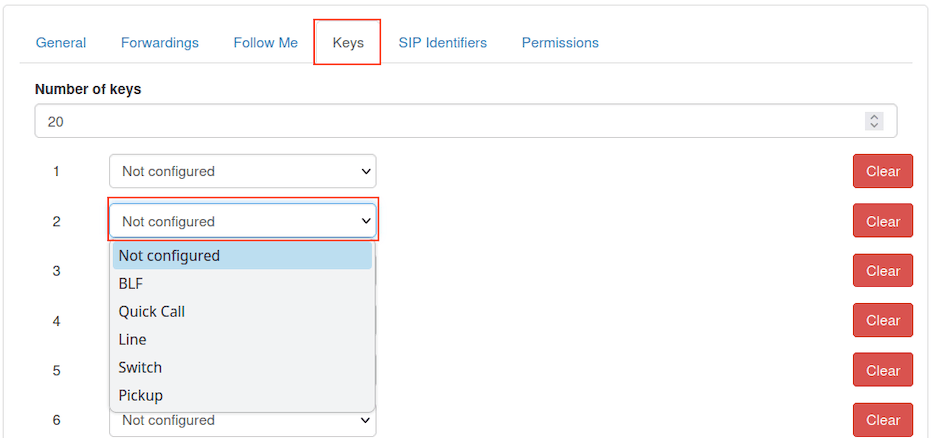Switch to the Permissions tab
This screenshot has height=438, width=933.
[x=560, y=43]
